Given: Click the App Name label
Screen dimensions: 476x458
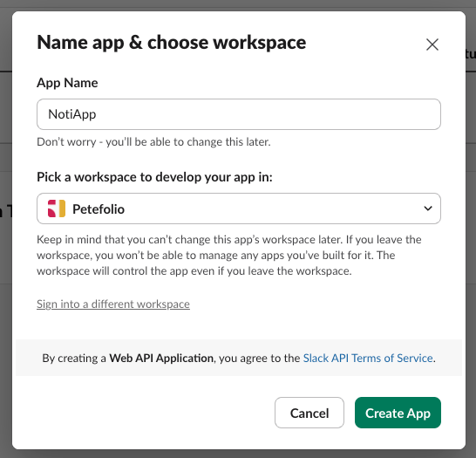Looking at the screenshot, I should 67,83.
